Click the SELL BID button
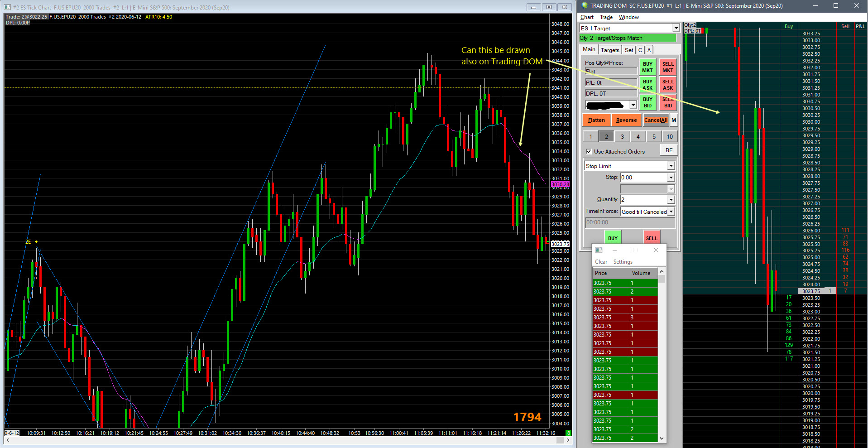The image size is (868, 448). click(668, 102)
